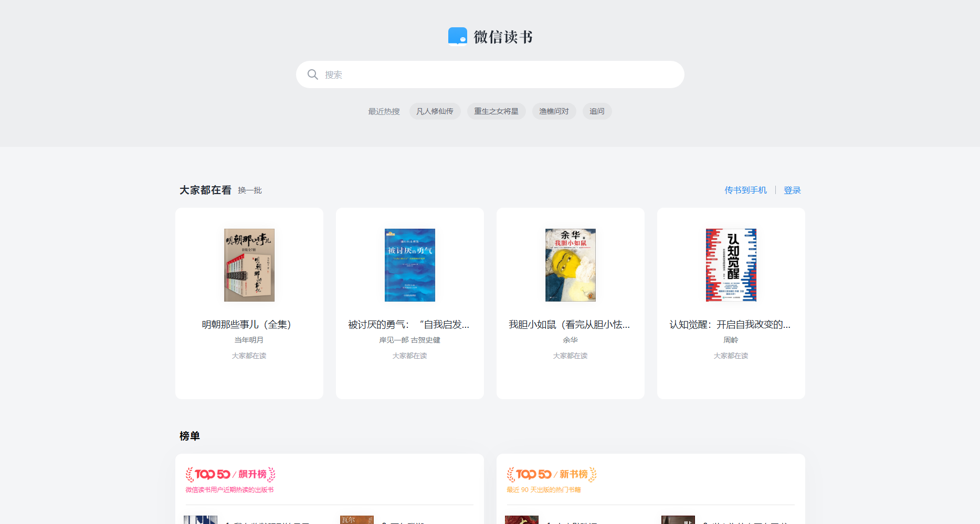Click title 我胆小如鼠（看完从胆小怯...

(x=570, y=325)
